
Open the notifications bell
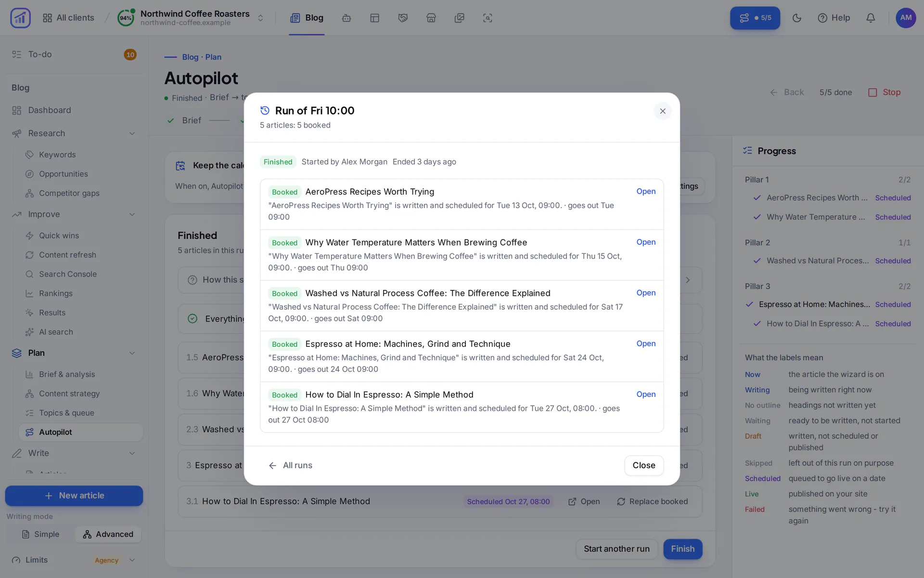pos(871,18)
